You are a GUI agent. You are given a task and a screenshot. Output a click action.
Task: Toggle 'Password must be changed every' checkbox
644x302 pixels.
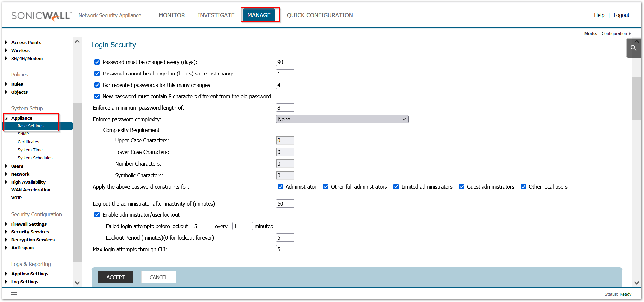[x=97, y=62]
